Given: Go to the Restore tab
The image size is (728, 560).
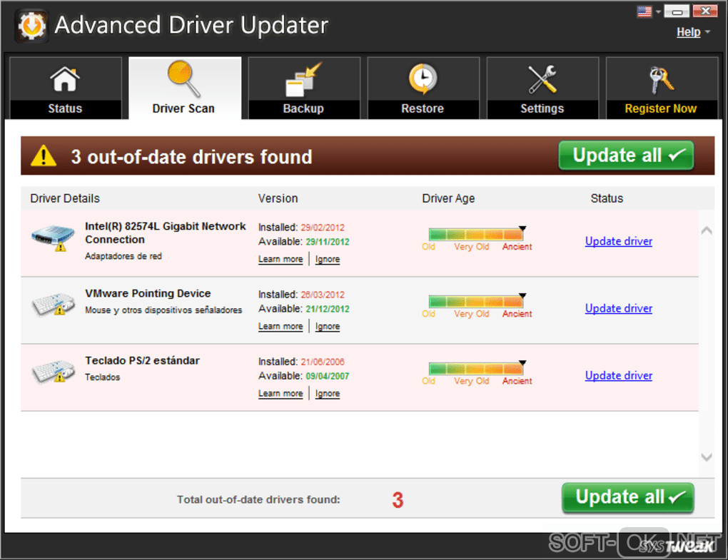Looking at the screenshot, I should pos(423,88).
